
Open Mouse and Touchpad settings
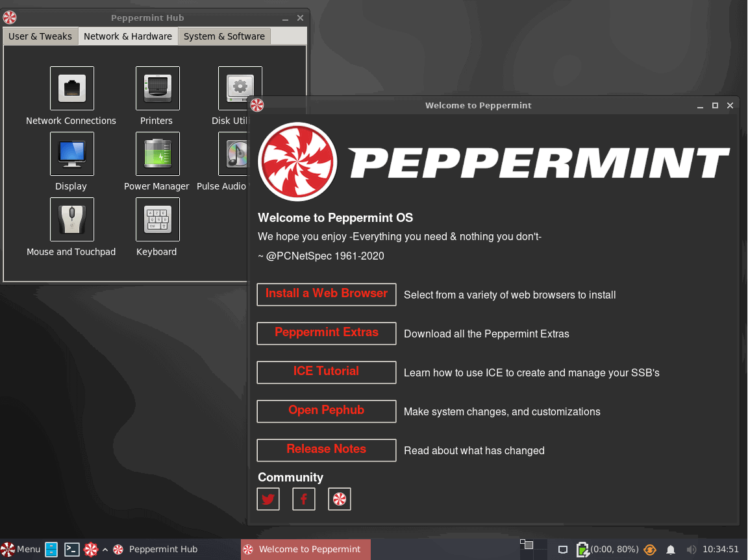(71, 219)
